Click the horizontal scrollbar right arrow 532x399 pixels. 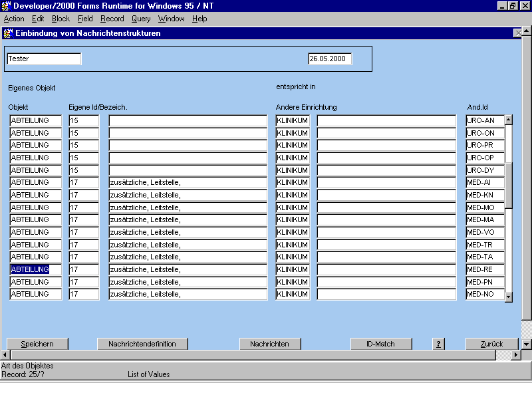pyautogui.click(x=515, y=355)
